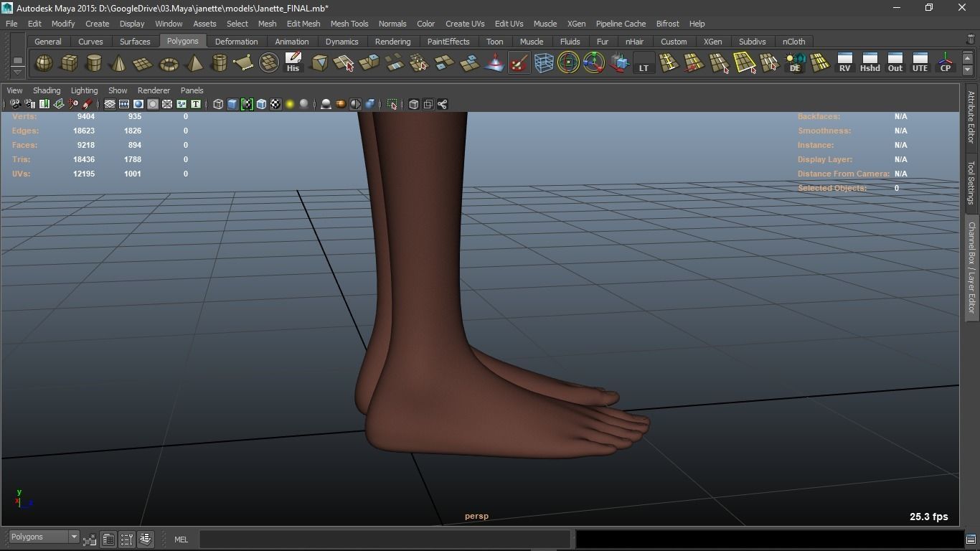Viewport: 980px width, 551px height.
Task: Toggle X-ray display mode
Action: pyautogui.click(x=414, y=104)
